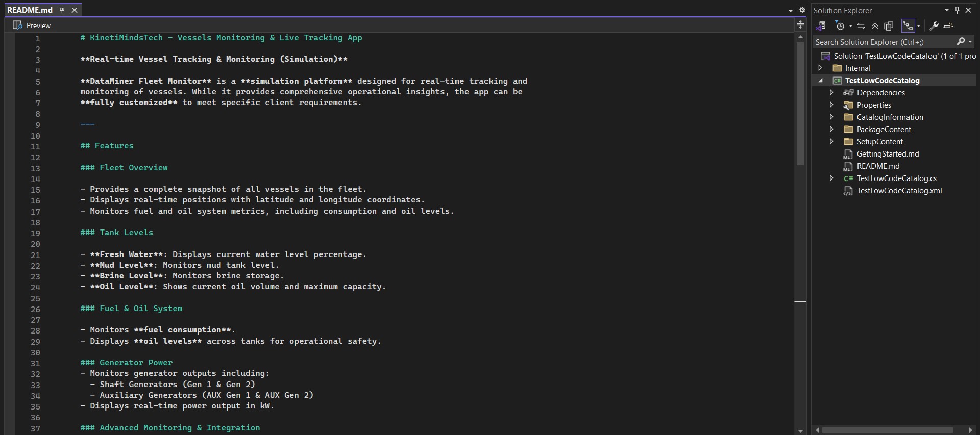Click the Preview Selected Items icon

click(948, 25)
